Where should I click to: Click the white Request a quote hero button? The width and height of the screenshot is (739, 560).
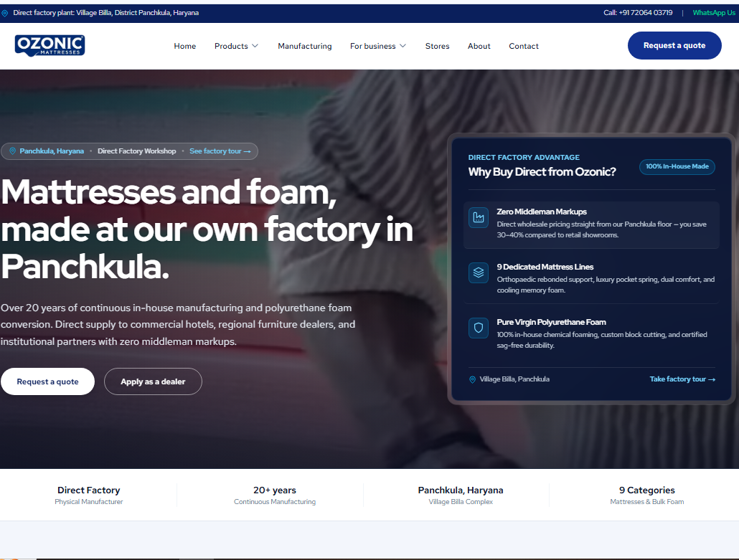(x=47, y=381)
